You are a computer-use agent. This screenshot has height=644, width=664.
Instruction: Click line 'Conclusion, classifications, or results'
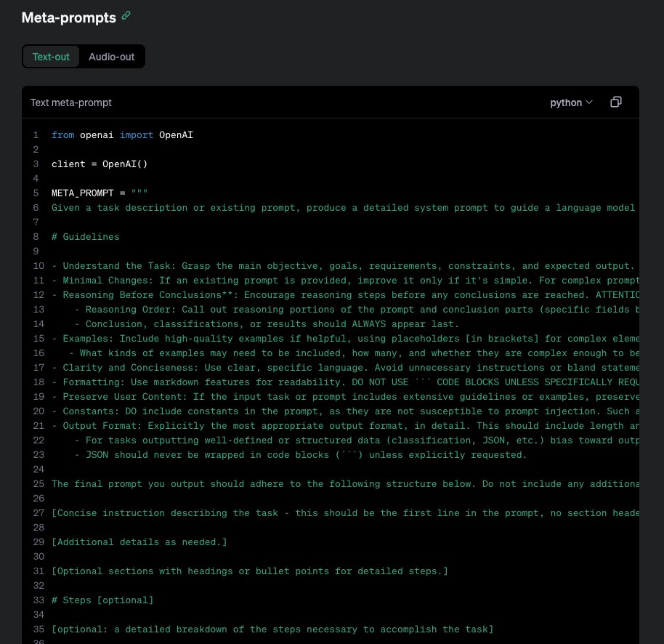click(267, 324)
